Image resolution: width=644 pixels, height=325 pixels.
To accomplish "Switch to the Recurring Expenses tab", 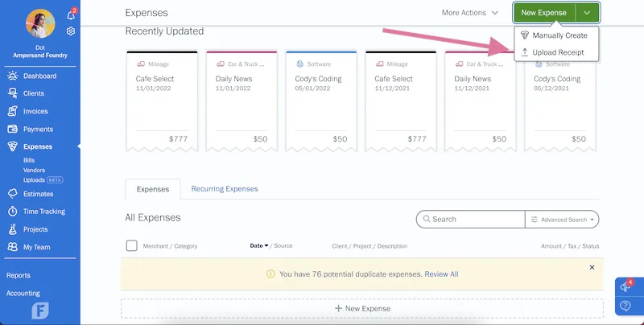I will coord(225,189).
